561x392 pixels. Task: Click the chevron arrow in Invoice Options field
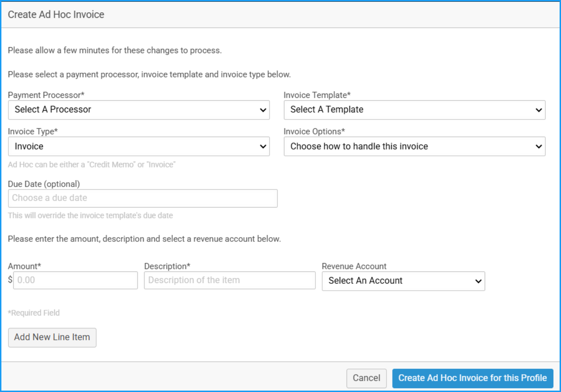point(539,146)
